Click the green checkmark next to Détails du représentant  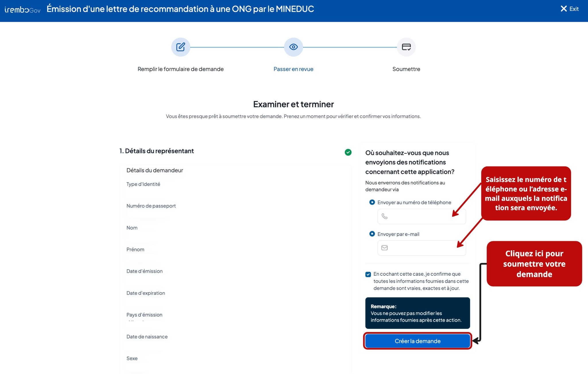[348, 152]
